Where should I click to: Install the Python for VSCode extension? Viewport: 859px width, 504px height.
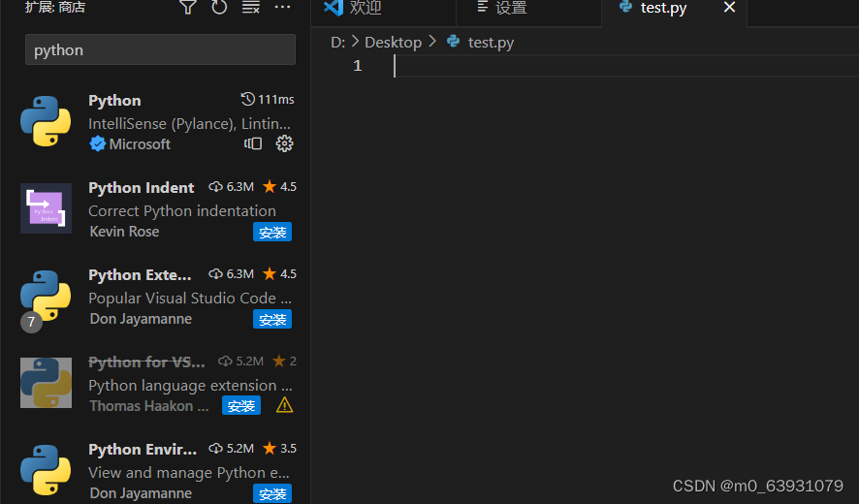(241, 406)
